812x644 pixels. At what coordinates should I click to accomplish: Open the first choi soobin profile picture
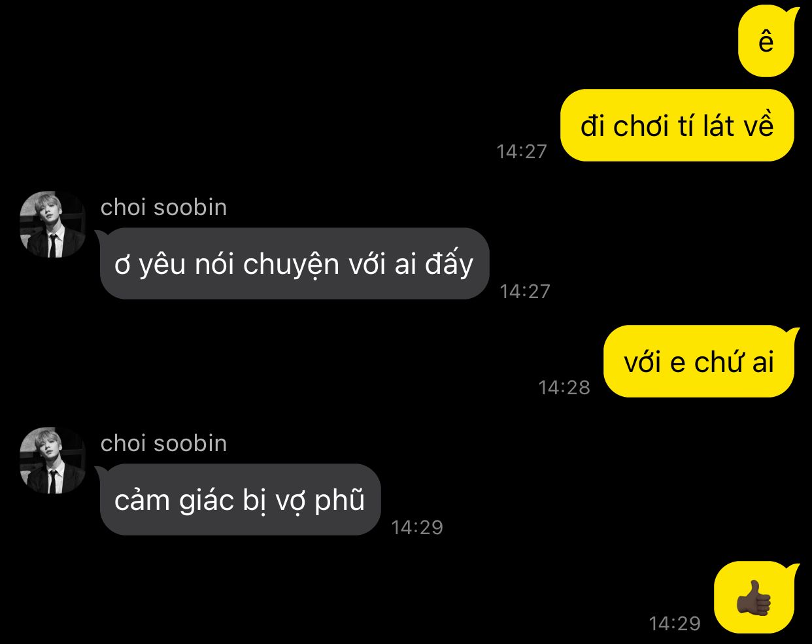(53, 224)
